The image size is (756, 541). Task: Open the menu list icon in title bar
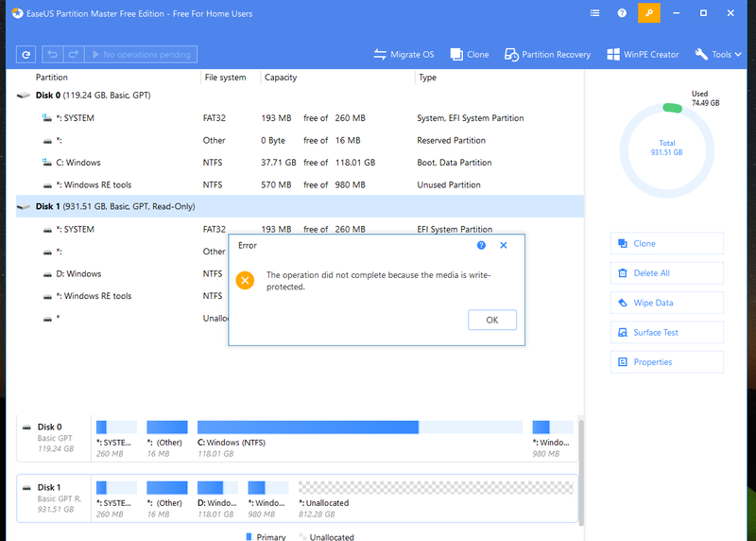[x=595, y=13]
